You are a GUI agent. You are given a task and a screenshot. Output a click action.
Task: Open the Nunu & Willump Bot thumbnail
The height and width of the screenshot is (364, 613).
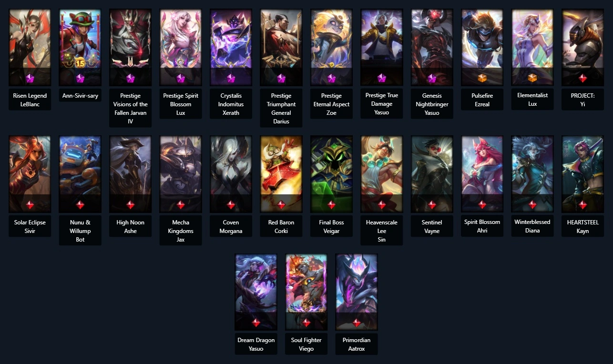[80, 174]
